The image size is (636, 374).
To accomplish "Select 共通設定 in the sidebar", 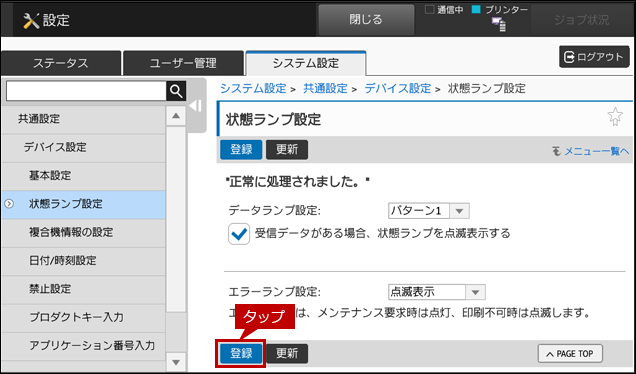I will tap(83, 119).
